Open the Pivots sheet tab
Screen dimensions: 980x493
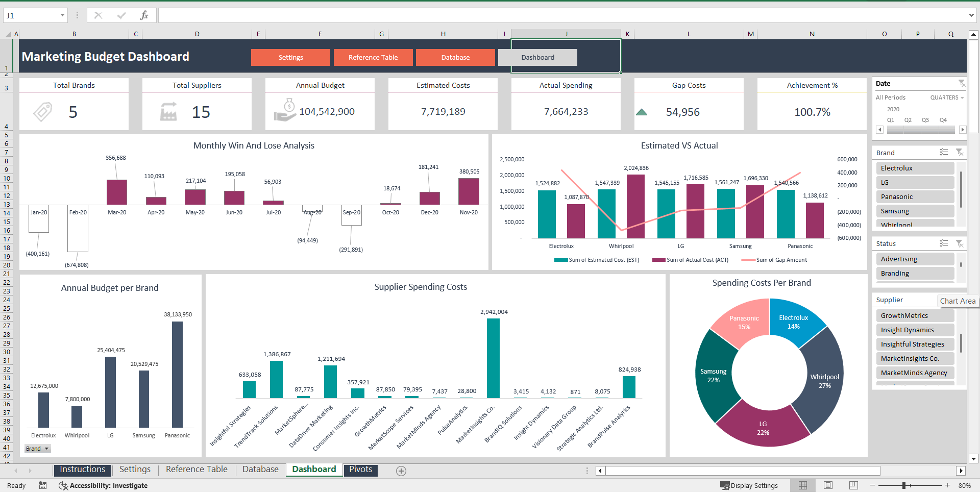click(x=360, y=470)
